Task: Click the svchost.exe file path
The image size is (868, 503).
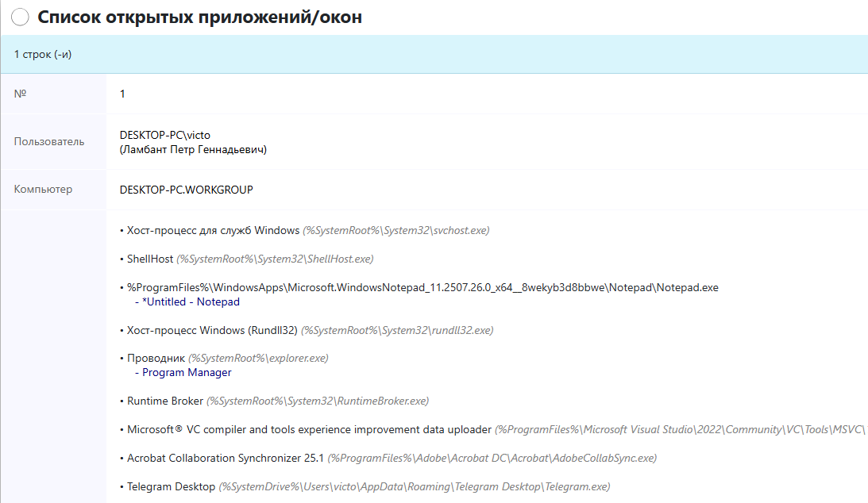Action: tap(395, 230)
